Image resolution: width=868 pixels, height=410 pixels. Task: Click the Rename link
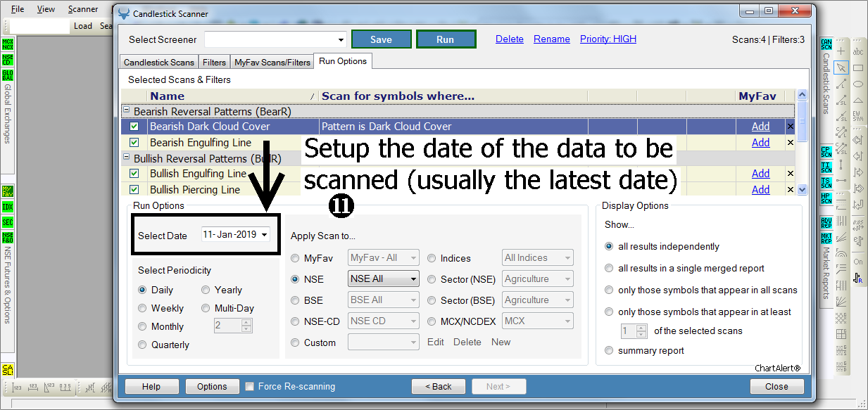click(x=552, y=39)
